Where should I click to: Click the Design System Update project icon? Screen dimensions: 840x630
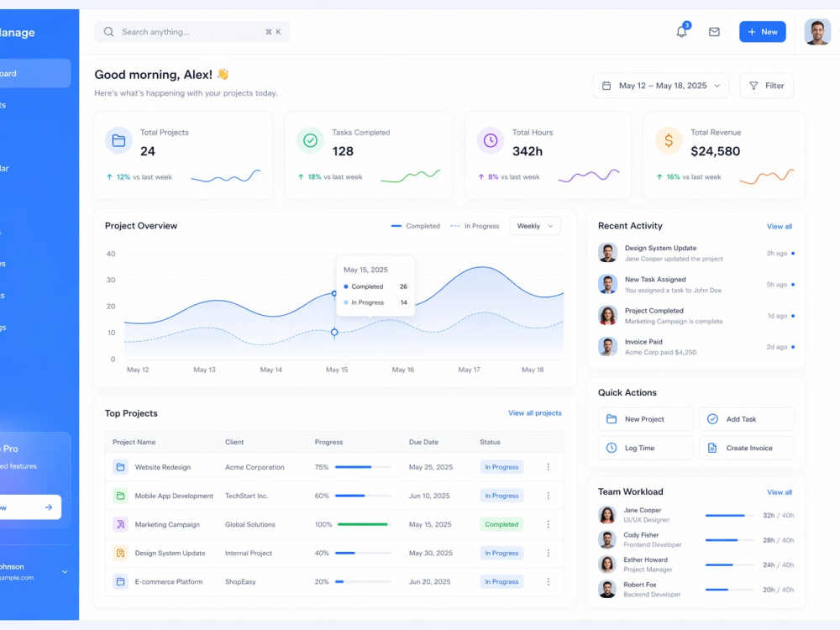120,553
